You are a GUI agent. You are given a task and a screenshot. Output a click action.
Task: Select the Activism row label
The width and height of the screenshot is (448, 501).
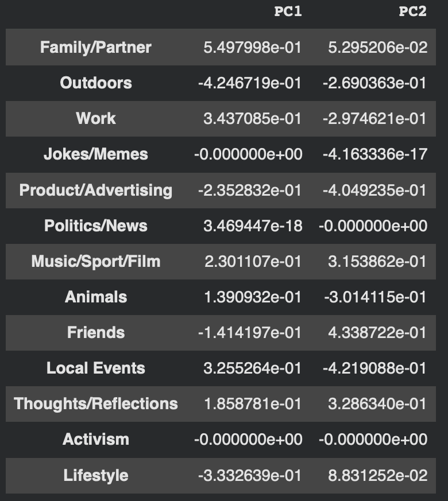96,439
